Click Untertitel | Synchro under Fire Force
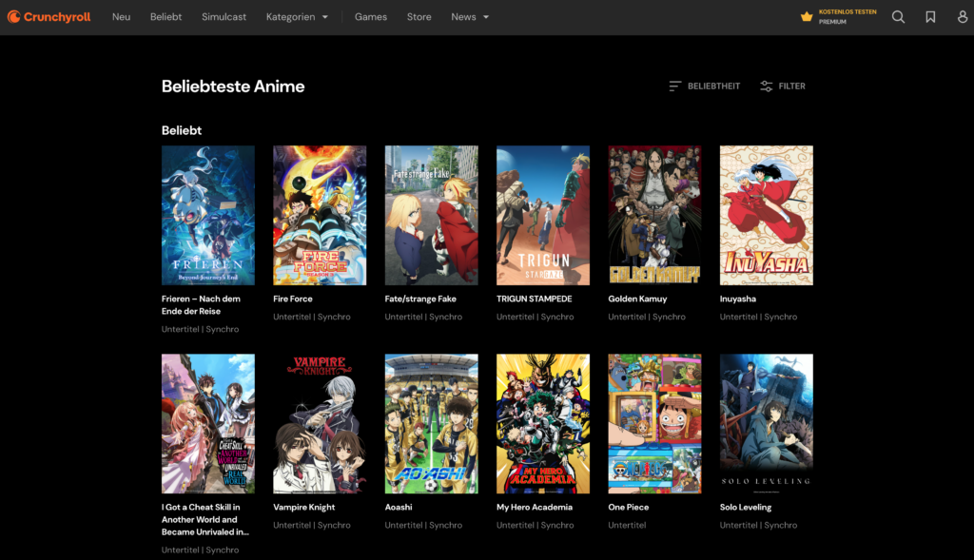Viewport: 974px width, 560px height. (312, 317)
